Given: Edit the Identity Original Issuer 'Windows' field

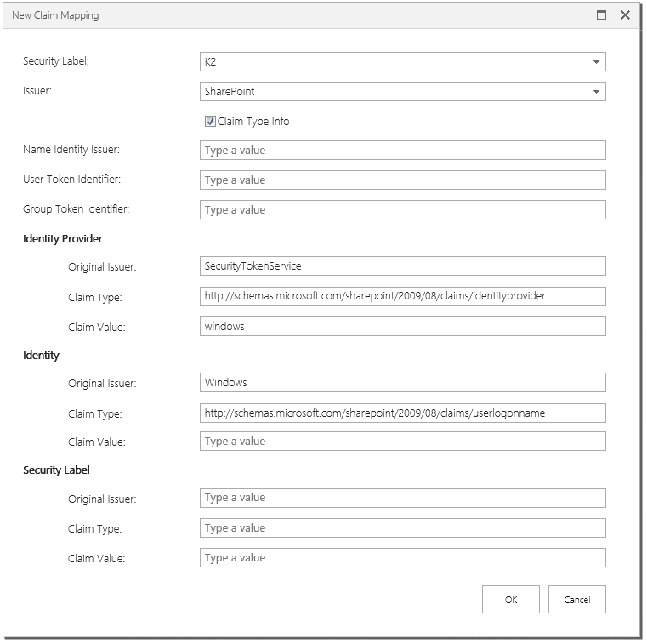Looking at the screenshot, I should click(x=402, y=383).
